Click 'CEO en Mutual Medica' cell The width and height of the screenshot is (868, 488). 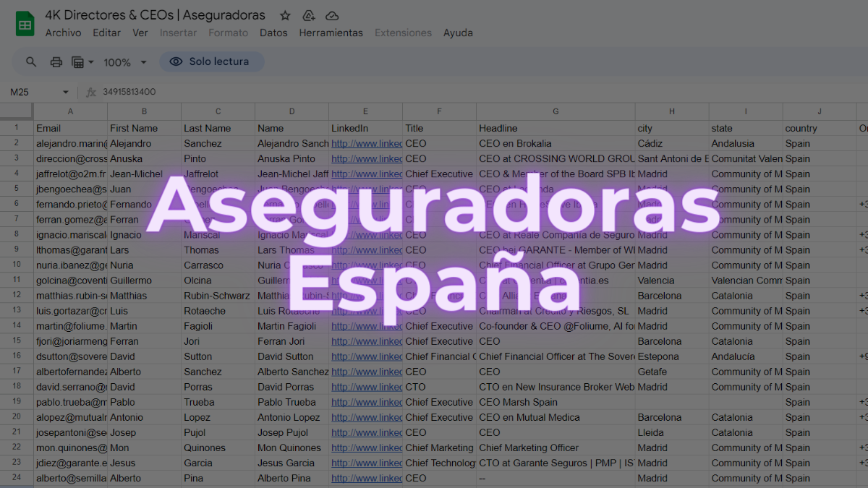pyautogui.click(x=556, y=417)
